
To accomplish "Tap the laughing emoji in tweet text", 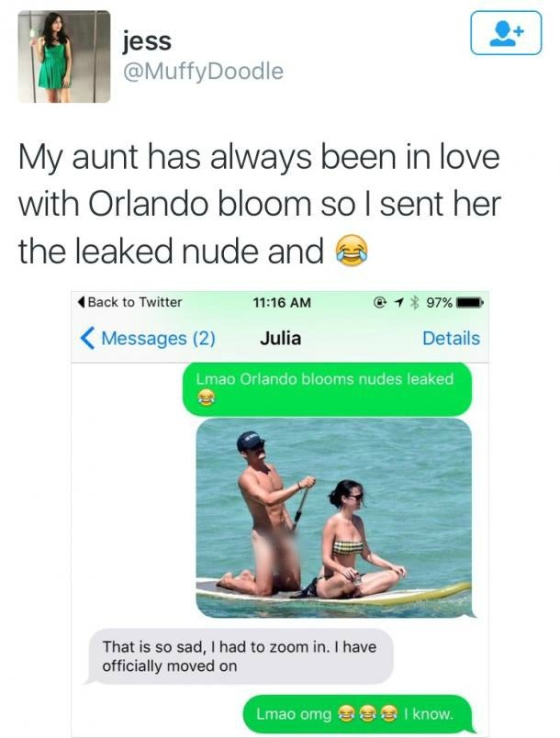I will click(351, 252).
